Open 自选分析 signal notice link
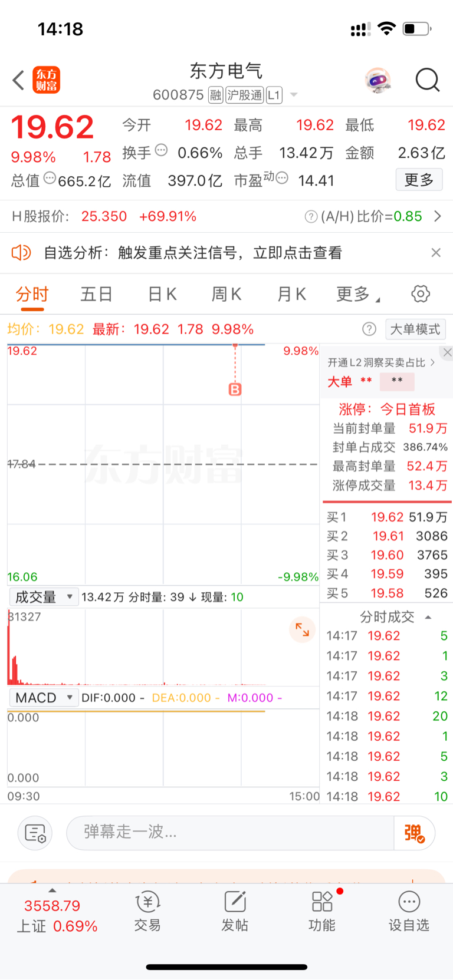The height and width of the screenshot is (980, 453). (x=193, y=253)
